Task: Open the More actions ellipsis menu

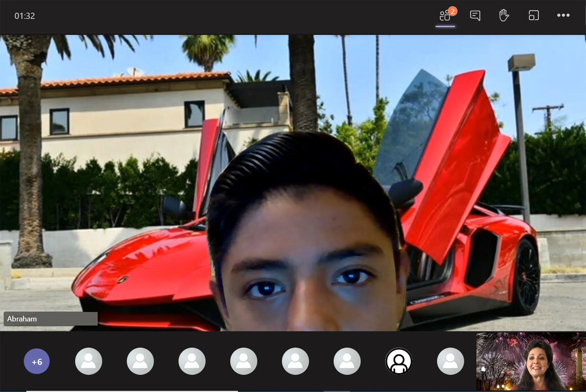Action: pos(563,16)
